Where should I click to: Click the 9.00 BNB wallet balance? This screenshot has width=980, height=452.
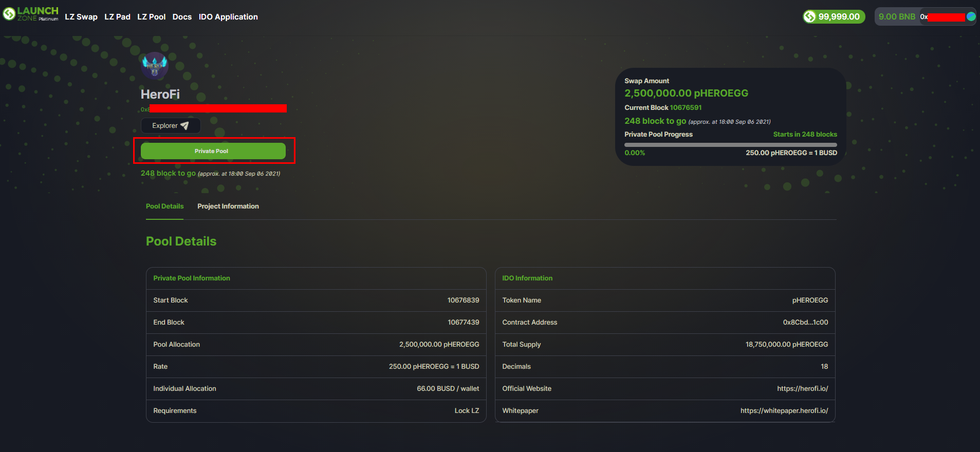[897, 16]
